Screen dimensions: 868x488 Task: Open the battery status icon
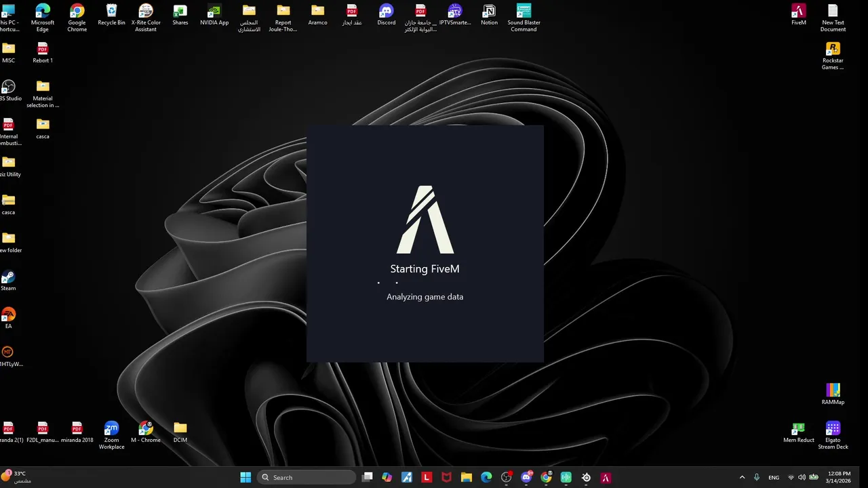coord(814,477)
